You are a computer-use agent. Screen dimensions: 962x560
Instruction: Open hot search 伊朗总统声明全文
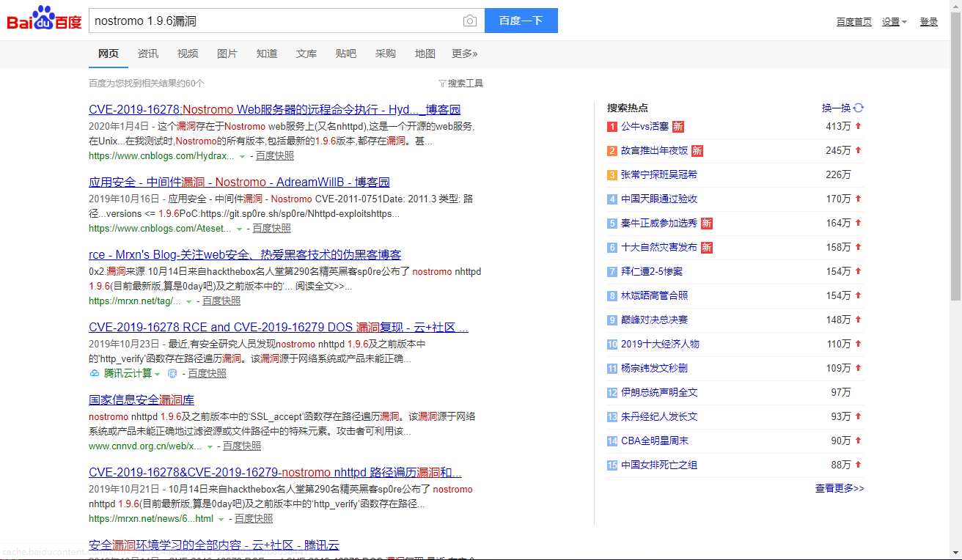[x=659, y=393]
